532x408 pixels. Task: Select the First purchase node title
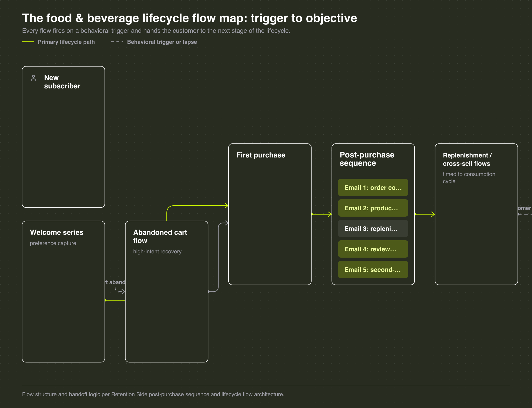pyautogui.click(x=261, y=155)
